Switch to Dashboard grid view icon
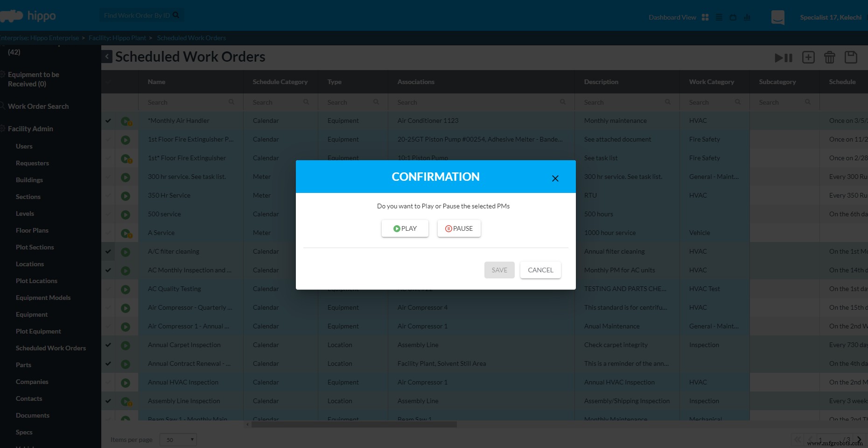This screenshot has height=448, width=868. (705, 17)
